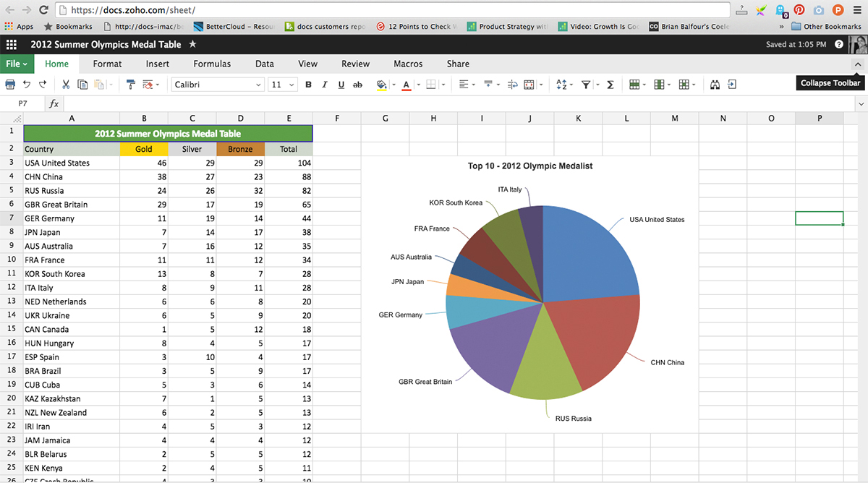Toggle italic formatting
This screenshot has width=868, height=483.
click(x=325, y=85)
